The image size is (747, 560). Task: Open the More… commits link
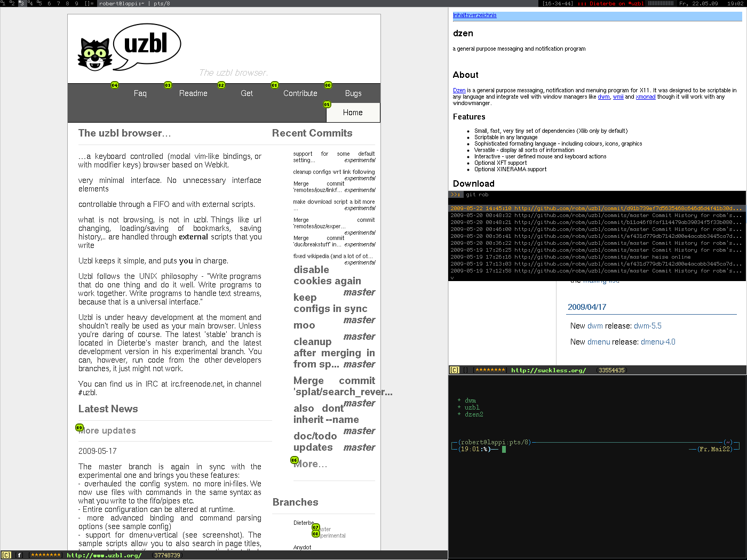pyautogui.click(x=311, y=464)
